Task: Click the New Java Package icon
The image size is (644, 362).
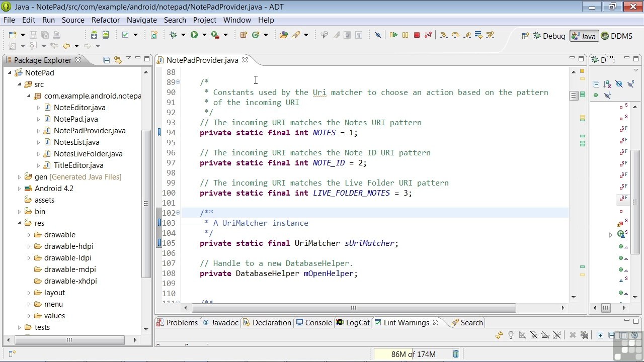Action: (x=244, y=35)
